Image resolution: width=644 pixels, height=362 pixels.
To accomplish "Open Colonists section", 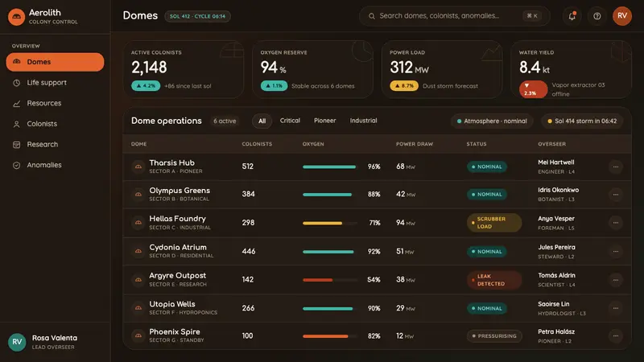I will coord(55,124).
